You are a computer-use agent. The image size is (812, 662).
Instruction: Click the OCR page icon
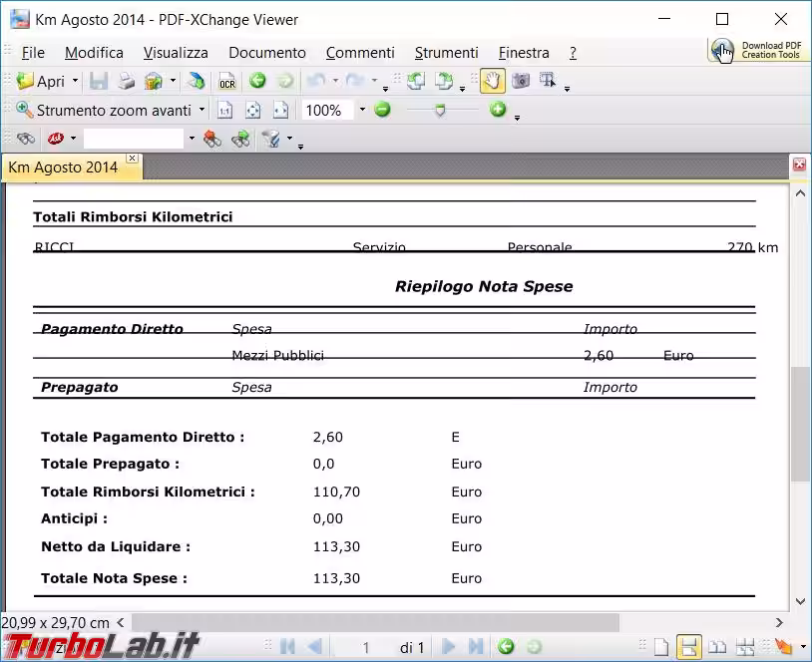pyautogui.click(x=227, y=82)
